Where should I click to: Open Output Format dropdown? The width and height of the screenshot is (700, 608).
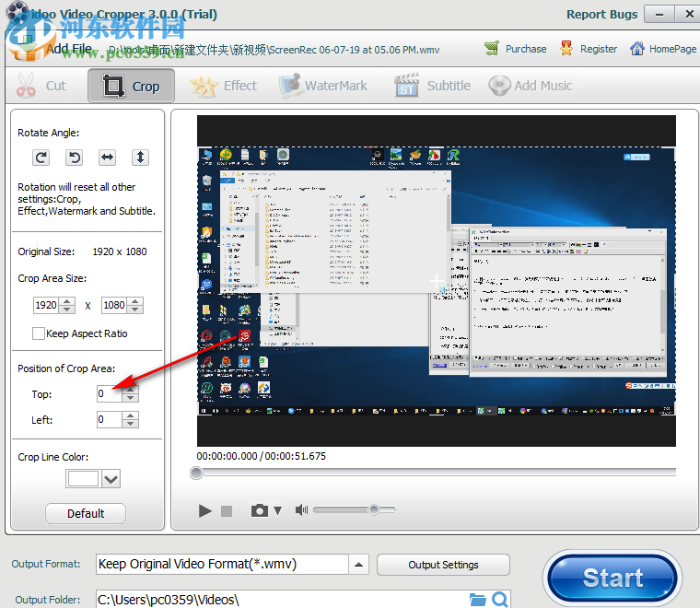tap(358, 565)
